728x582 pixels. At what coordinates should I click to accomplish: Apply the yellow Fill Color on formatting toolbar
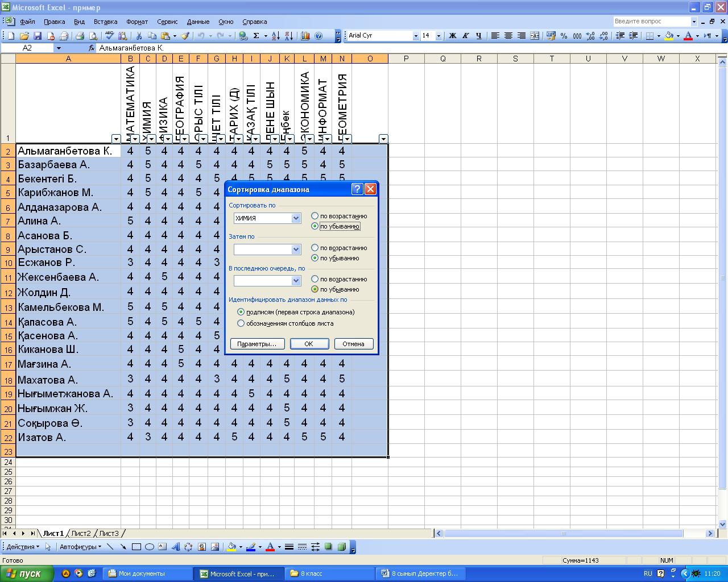coord(669,36)
